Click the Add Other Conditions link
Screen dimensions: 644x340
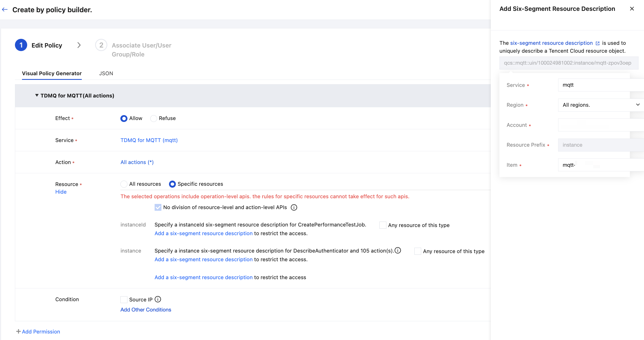pos(146,310)
